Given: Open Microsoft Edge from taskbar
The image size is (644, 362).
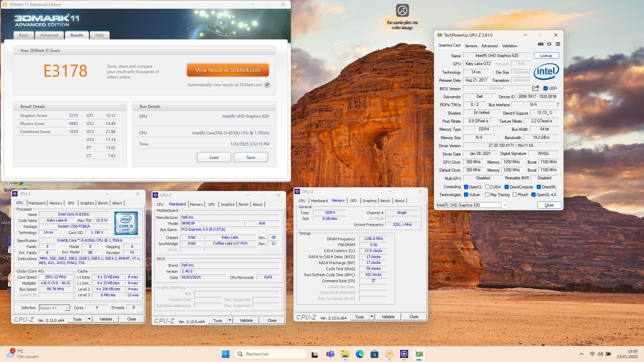Looking at the screenshot, I should click(x=360, y=354).
